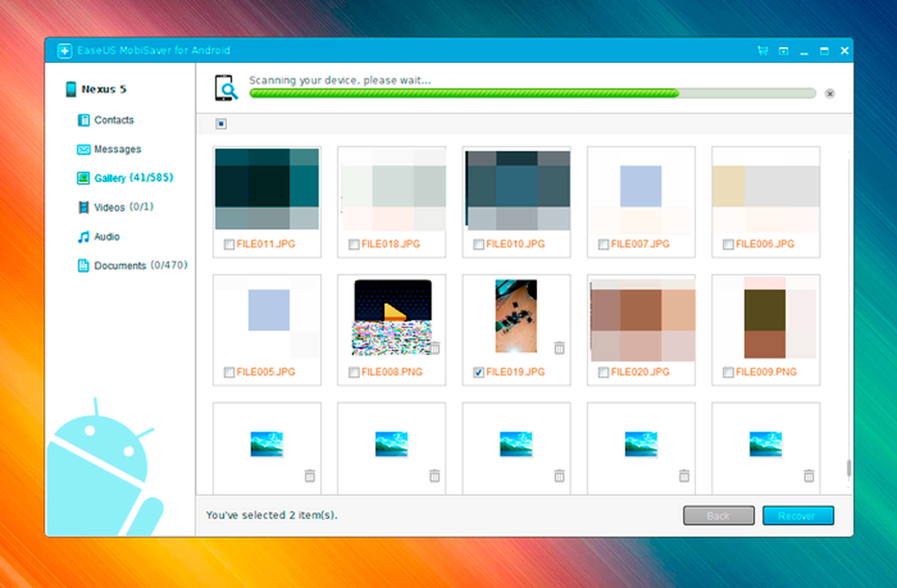Uncheck the FILE019.JPG checkbox
This screenshot has height=588, width=897.
tap(478, 372)
